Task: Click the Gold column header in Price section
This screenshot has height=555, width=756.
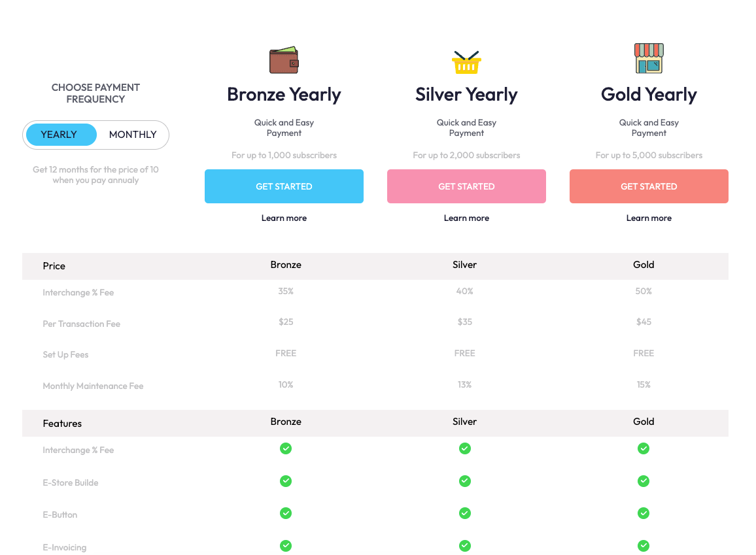Action: [644, 265]
